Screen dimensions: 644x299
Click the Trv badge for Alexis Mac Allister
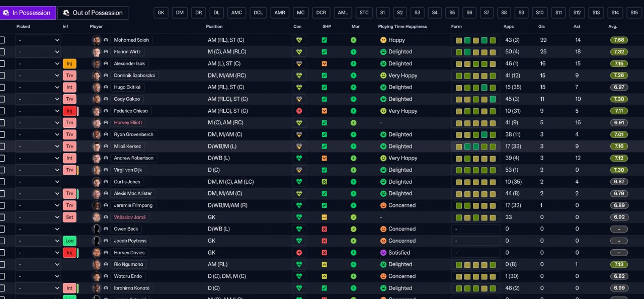coord(69,193)
